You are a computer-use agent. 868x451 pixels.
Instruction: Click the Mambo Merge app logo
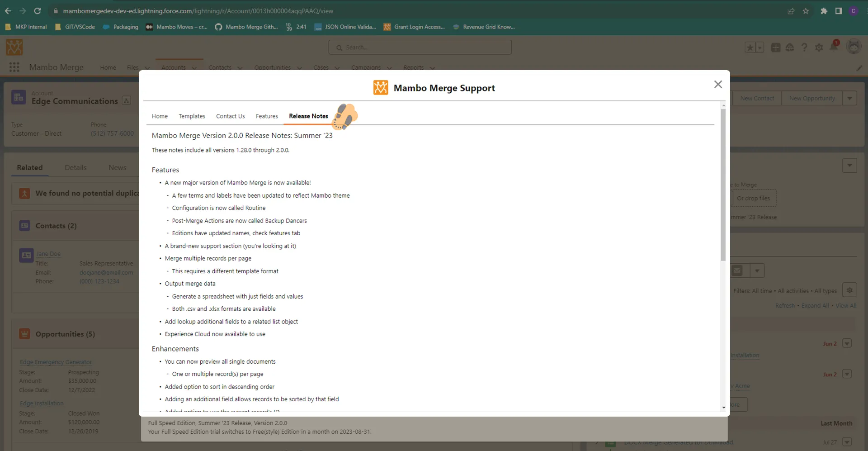14,47
